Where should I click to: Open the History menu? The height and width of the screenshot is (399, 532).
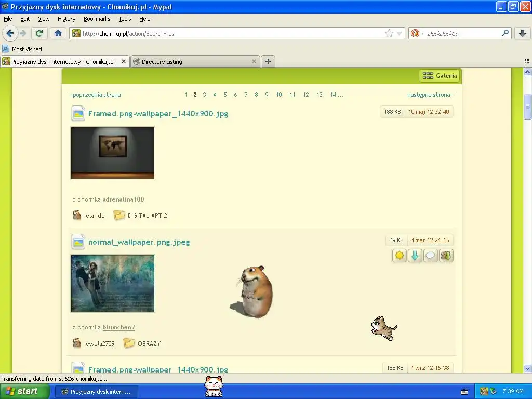tap(66, 19)
